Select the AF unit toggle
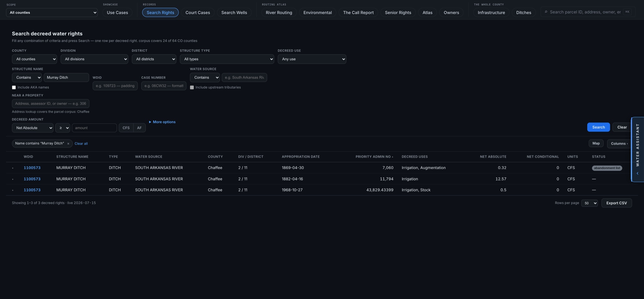Image resolution: width=644 pixels, height=299 pixels. [x=139, y=128]
